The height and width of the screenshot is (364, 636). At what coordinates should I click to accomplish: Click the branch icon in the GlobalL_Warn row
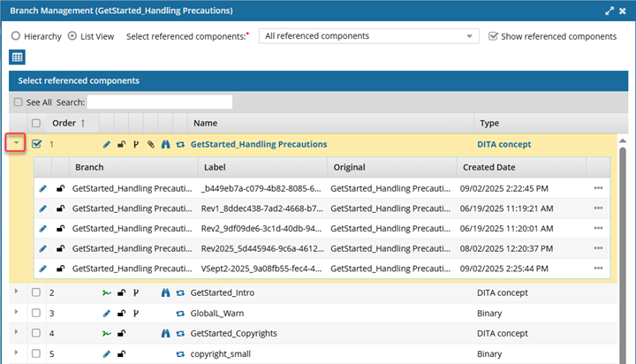[x=136, y=313]
